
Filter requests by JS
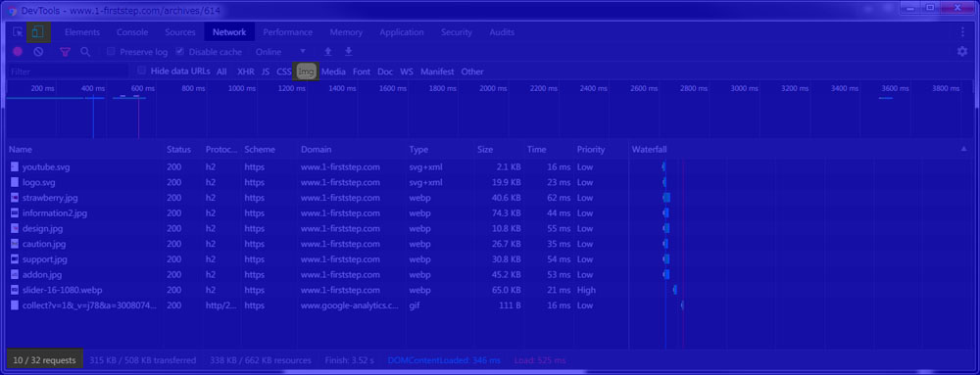(x=266, y=71)
